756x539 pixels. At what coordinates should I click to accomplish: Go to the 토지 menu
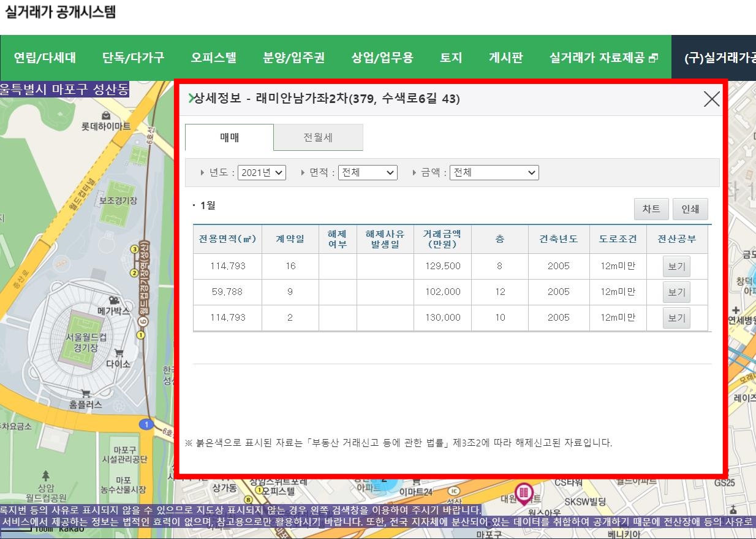pos(451,58)
